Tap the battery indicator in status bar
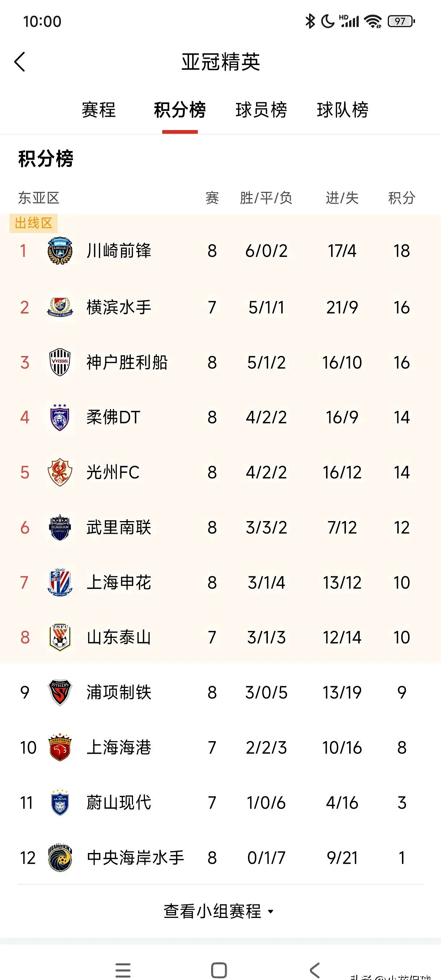The width and height of the screenshot is (441, 980). pos(401,21)
